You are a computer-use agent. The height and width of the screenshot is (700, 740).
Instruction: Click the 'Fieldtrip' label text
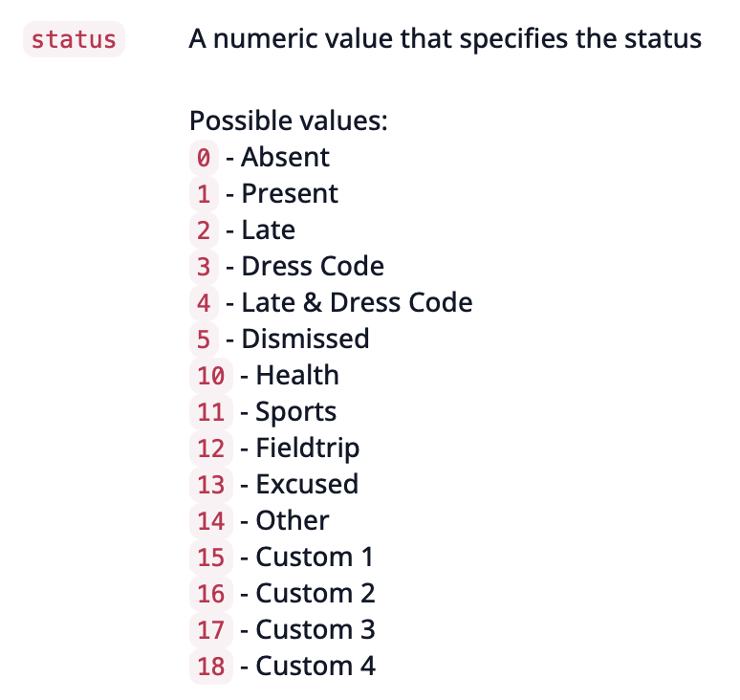pos(308,448)
